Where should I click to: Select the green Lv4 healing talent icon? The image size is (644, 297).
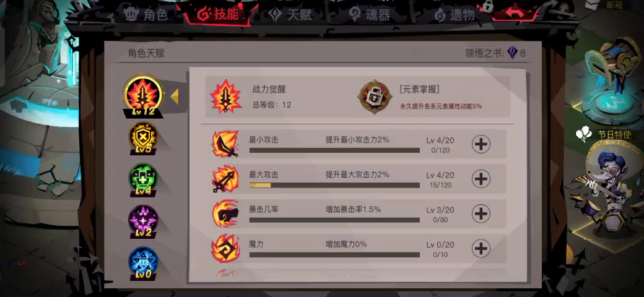click(x=143, y=179)
